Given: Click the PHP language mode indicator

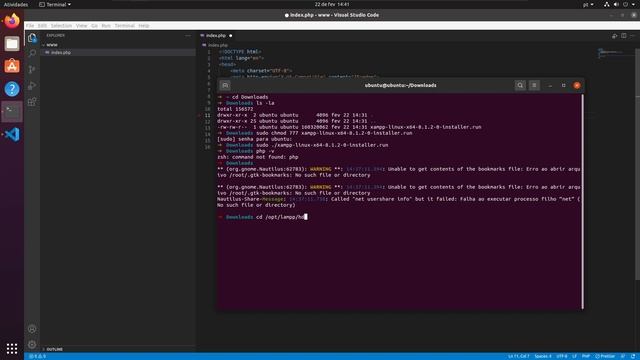Looking at the screenshot, I should [x=586, y=356].
